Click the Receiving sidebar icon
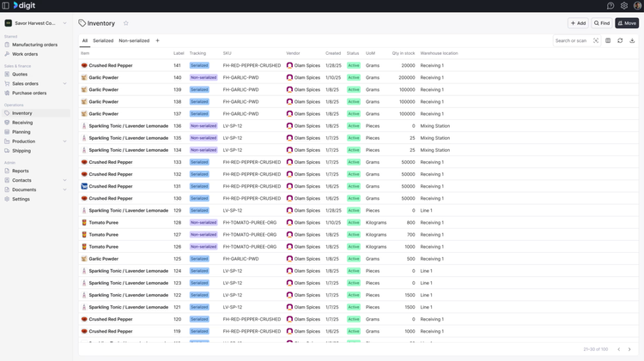Viewport: 644px width, 361px height. pyautogui.click(x=7, y=123)
